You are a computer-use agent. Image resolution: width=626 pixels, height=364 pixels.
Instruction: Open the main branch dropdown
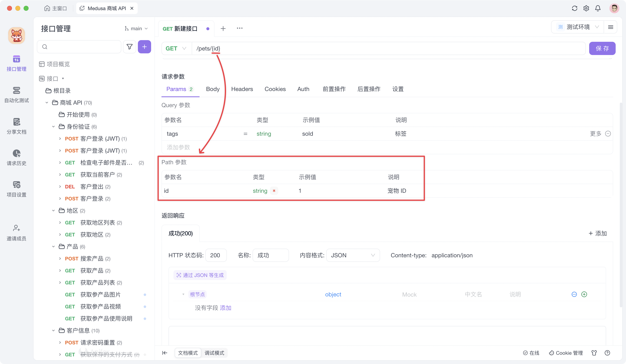[136, 28]
